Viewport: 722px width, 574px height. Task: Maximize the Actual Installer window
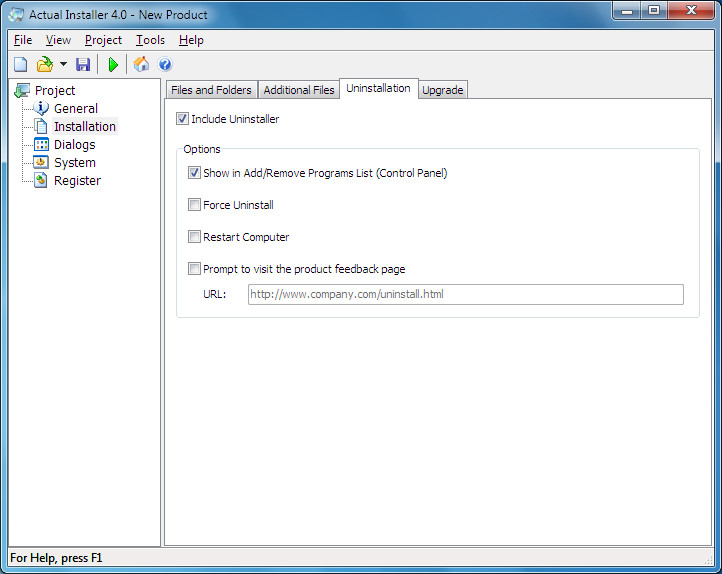pyautogui.click(x=654, y=11)
